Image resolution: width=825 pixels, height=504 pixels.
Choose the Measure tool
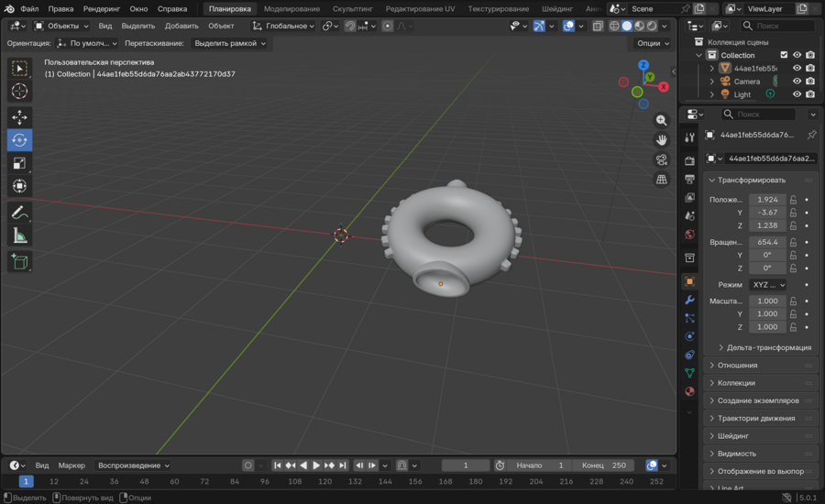[19, 236]
